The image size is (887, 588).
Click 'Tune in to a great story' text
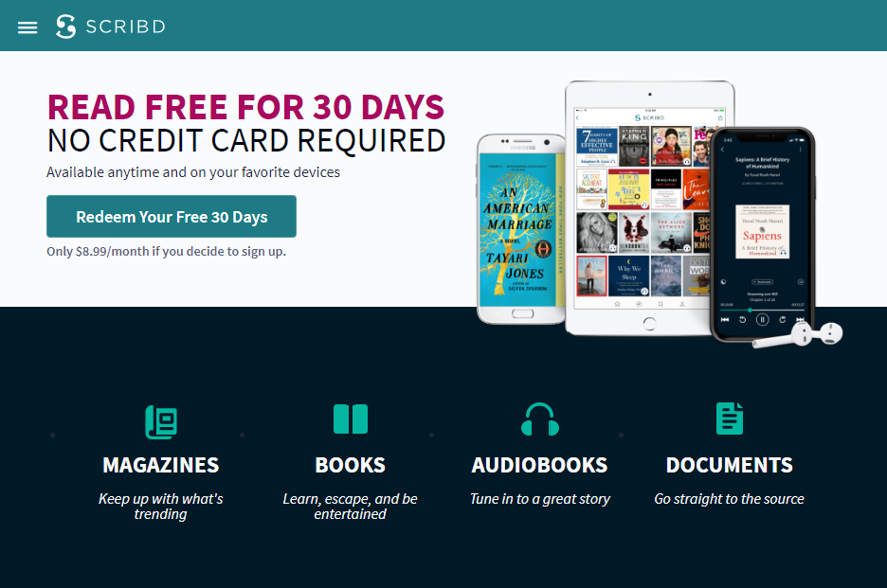coord(539,499)
